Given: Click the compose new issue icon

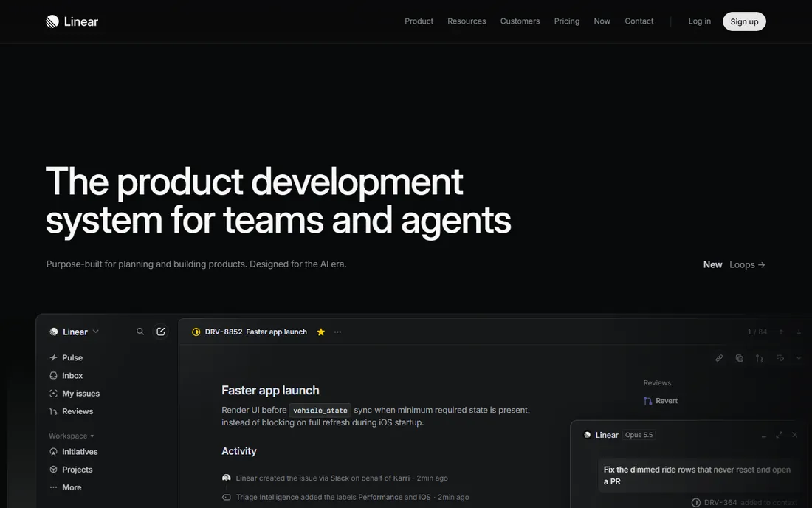Looking at the screenshot, I should (160, 332).
